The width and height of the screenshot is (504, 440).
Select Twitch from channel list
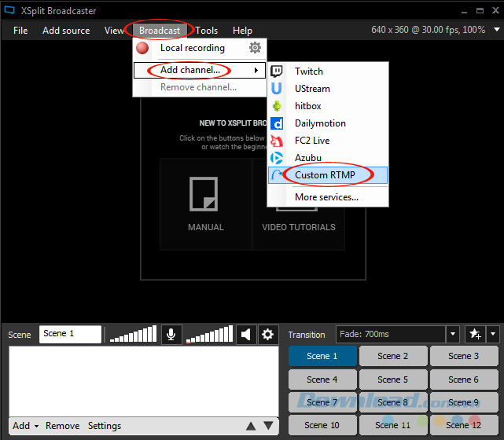click(x=328, y=71)
